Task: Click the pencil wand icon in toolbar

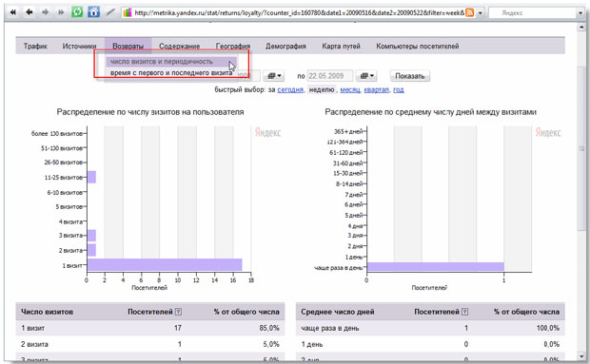Action: coord(110,12)
